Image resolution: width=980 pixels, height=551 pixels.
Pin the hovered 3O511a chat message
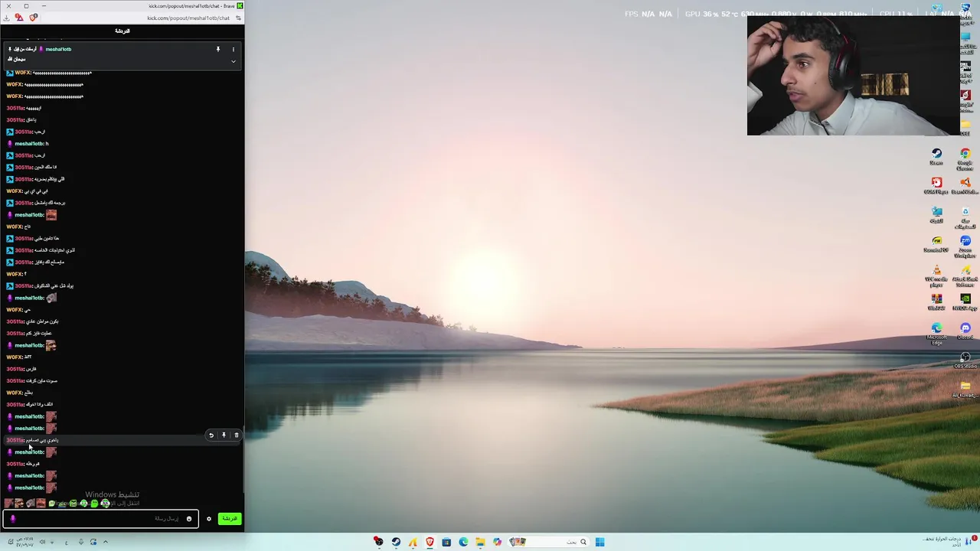(224, 435)
